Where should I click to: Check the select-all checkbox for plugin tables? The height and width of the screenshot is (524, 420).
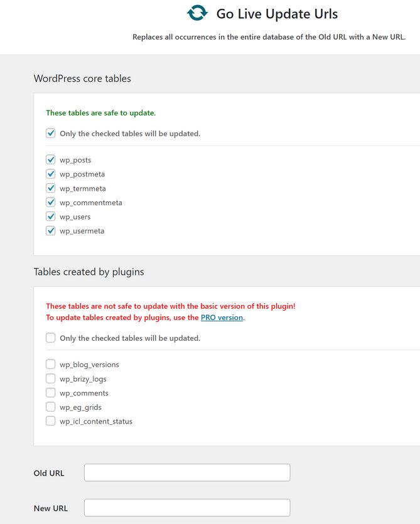click(x=50, y=338)
